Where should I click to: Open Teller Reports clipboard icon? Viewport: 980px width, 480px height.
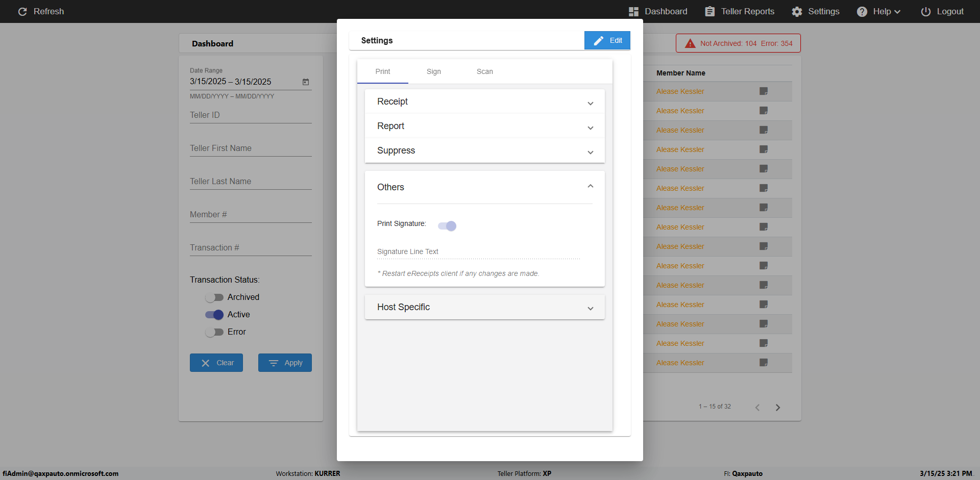(x=709, y=11)
